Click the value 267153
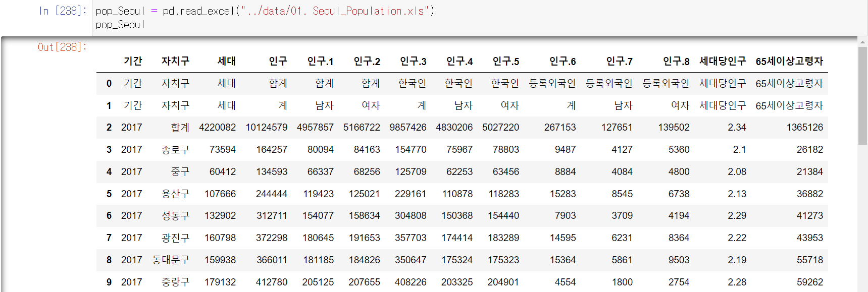 tap(560, 127)
